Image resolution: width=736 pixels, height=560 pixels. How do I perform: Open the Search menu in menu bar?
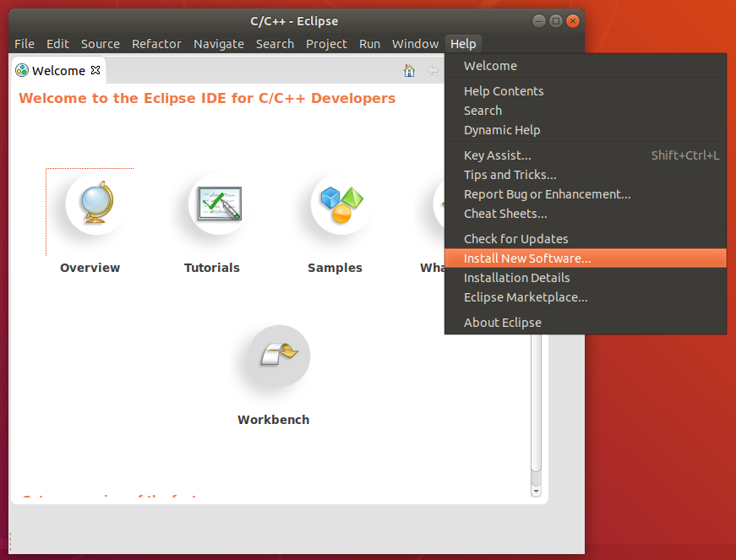pyautogui.click(x=275, y=44)
